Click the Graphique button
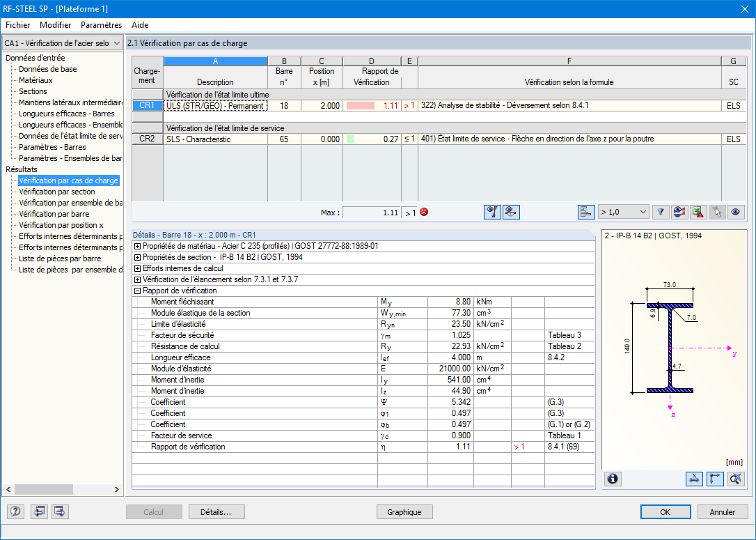 pos(404,512)
